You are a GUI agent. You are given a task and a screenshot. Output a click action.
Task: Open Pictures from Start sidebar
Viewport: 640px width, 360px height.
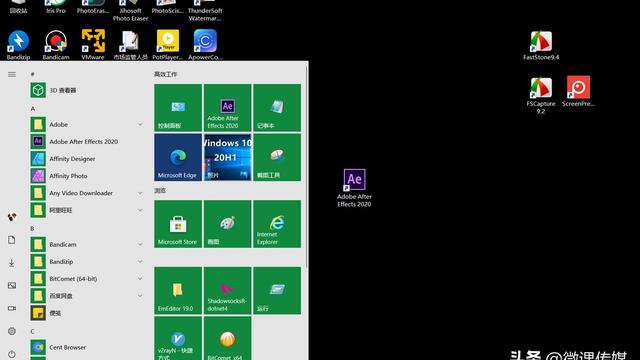pyautogui.click(x=12, y=285)
